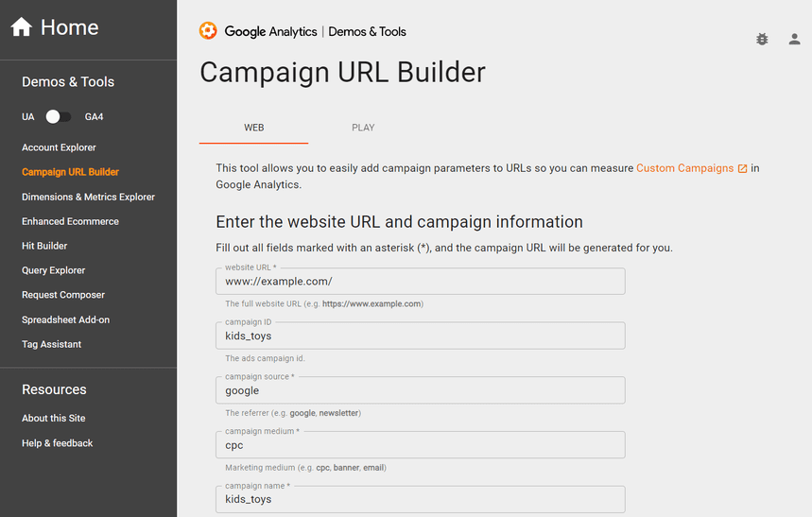812x517 pixels.
Task: Click the Home house icon
Action: tap(21, 27)
